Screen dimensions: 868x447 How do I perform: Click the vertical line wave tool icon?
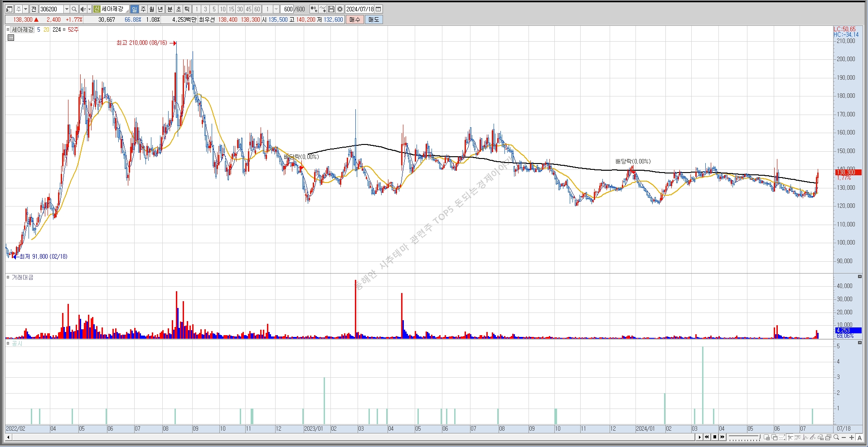click(x=805, y=437)
